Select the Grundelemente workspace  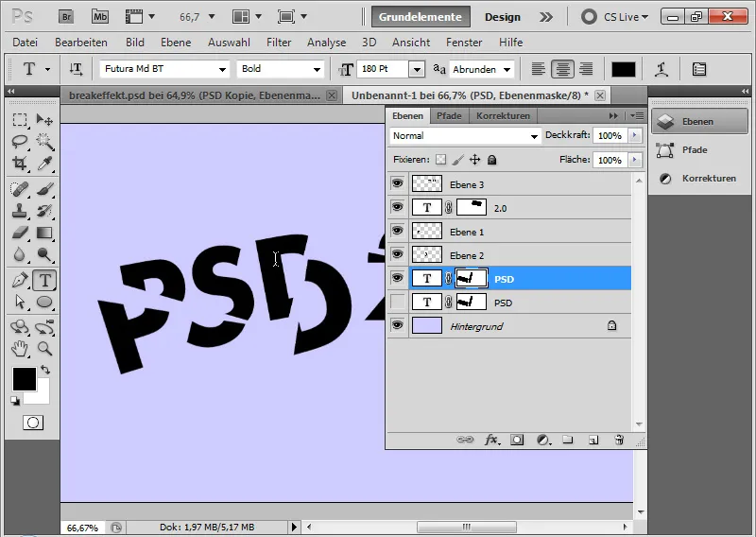coord(421,17)
